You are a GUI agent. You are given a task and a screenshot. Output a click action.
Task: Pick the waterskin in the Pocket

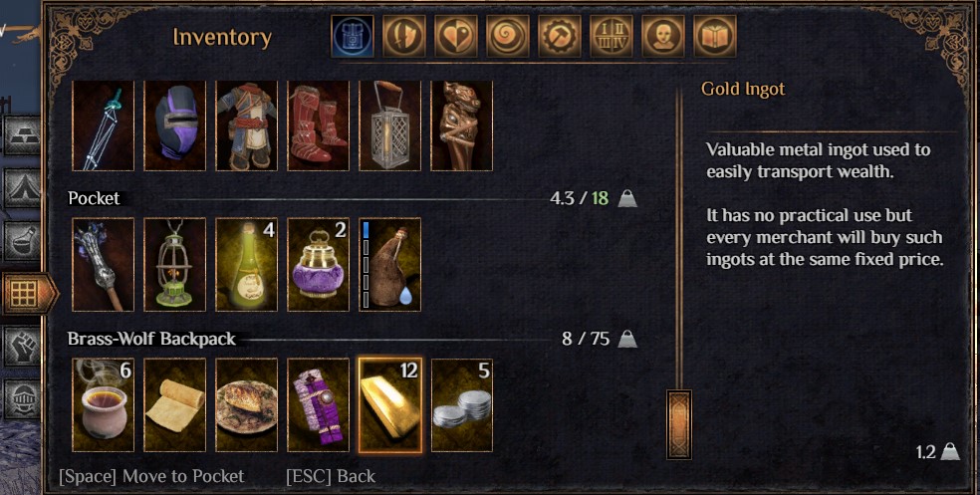click(390, 264)
